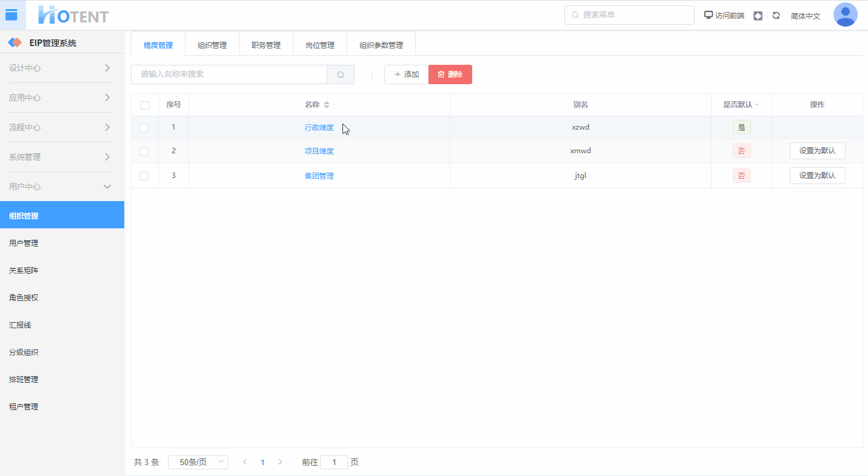Open 用户管理 in the sidebar
868x476 pixels.
pos(24,243)
